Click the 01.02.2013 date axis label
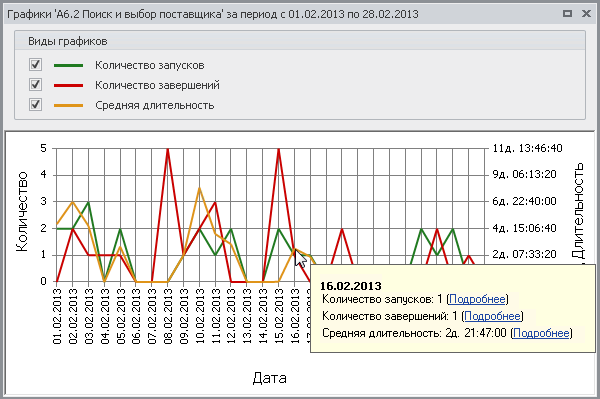 57,316
